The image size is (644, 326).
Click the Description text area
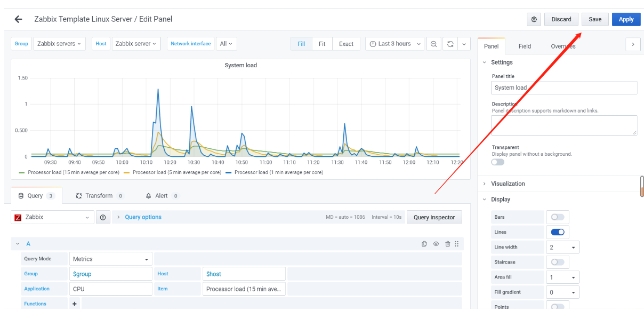(564, 125)
